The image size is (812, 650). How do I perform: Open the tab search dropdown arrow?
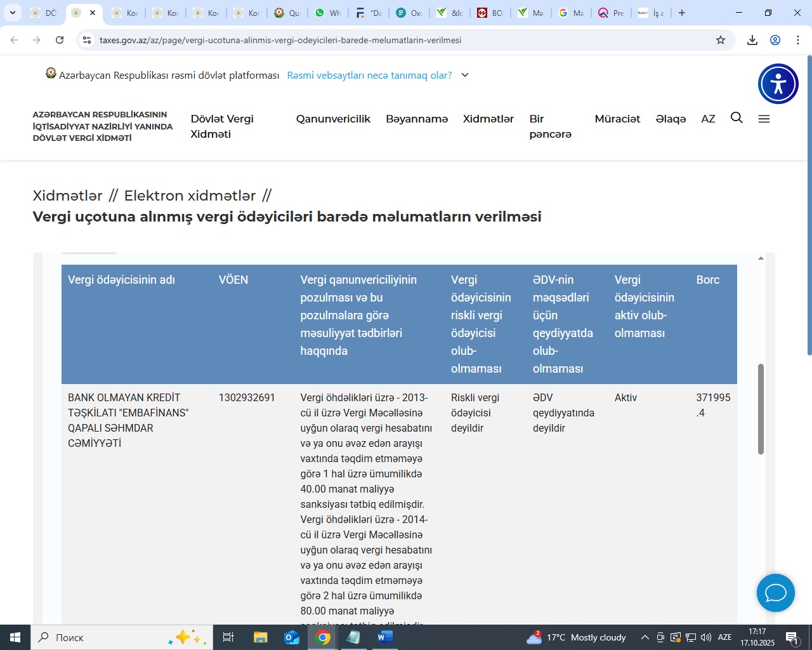click(x=13, y=13)
